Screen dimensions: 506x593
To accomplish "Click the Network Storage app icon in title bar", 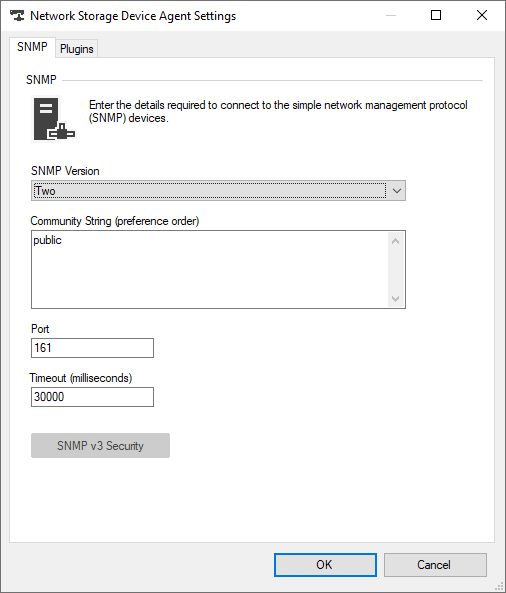I will [17, 16].
